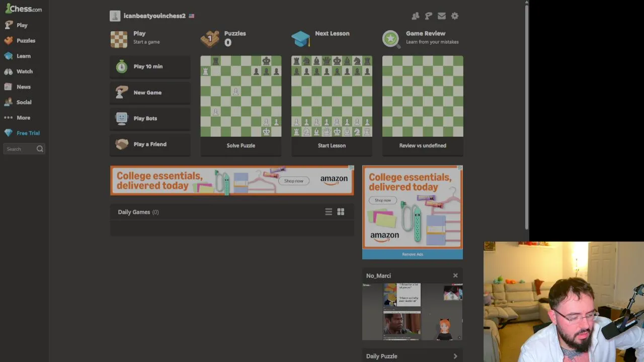This screenshot has width=644, height=362.
Task: Click the New Game button
Action: point(150,93)
